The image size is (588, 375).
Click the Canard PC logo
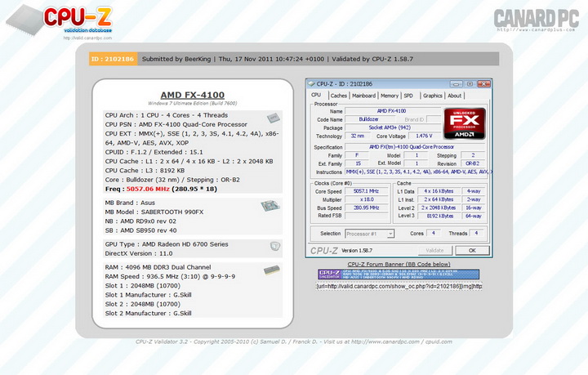537,20
